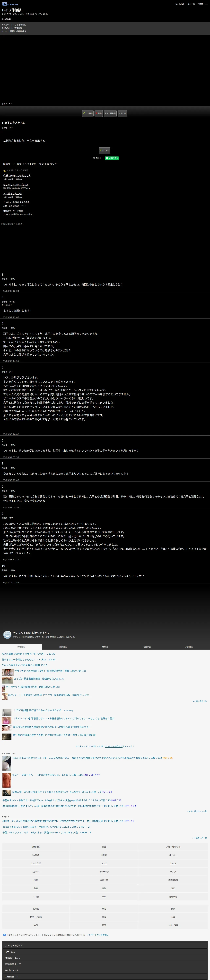This screenshot has height=980, width=210.
Task: Click the 検索 search icon in header
Action: [200, 4]
